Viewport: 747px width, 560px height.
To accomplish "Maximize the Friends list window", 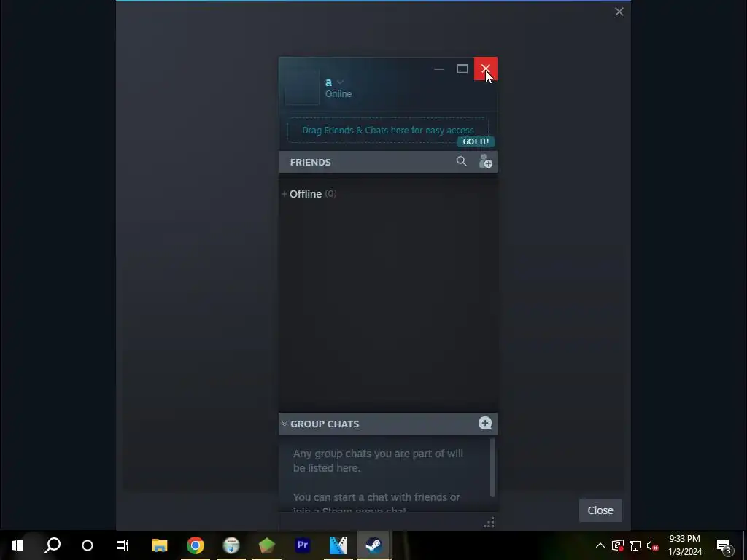I will [462, 69].
